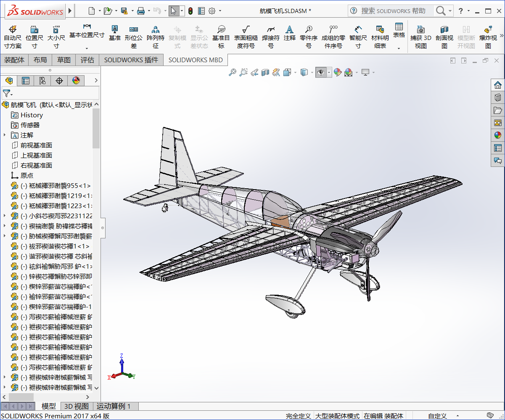This screenshot has width=505, height=420.
Task: Switch to the 模型 (Model) bottom tab
Action: (x=49, y=406)
